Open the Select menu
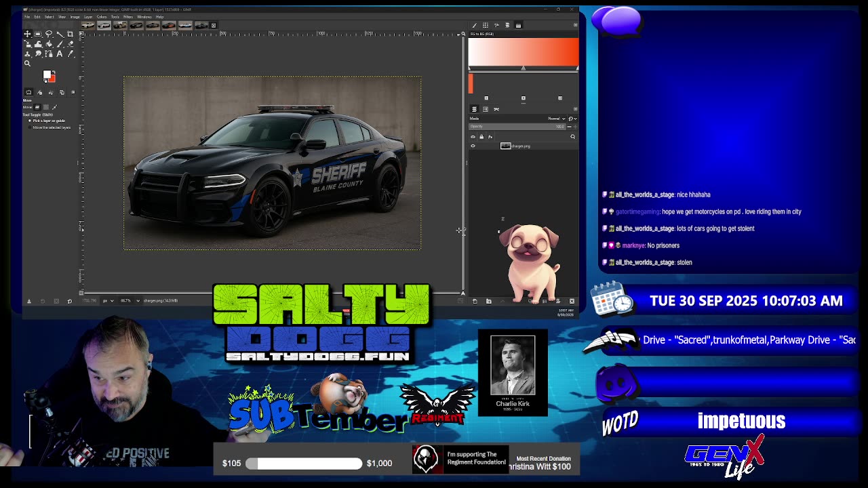This screenshot has width=868, height=488. pyautogui.click(x=50, y=17)
